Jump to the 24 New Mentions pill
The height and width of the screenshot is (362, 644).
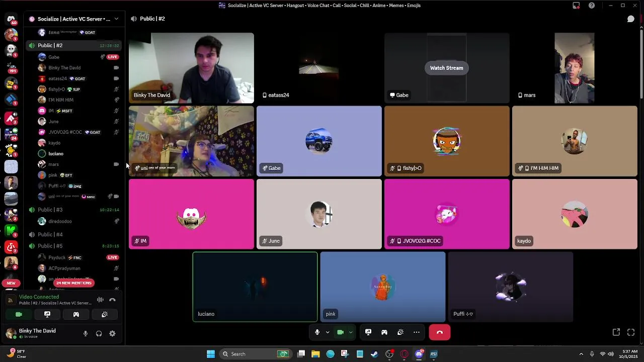pos(74,283)
